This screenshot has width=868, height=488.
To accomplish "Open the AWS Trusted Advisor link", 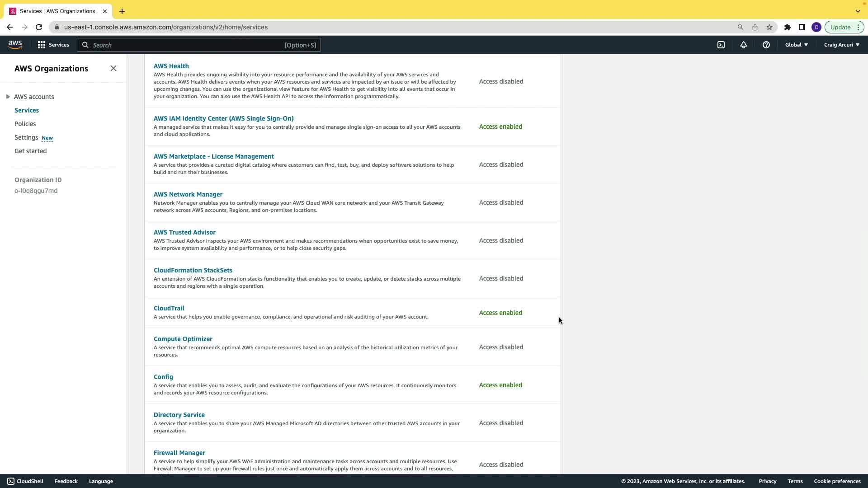I will 184,232.
